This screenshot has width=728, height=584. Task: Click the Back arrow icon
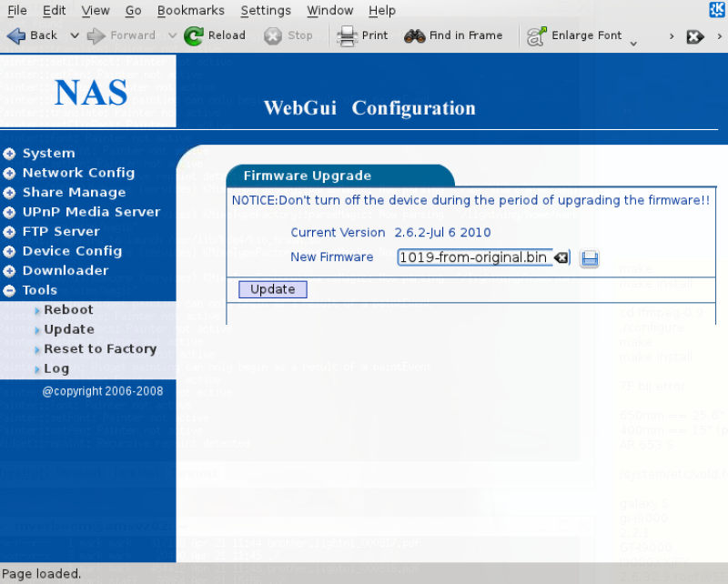tap(16, 35)
